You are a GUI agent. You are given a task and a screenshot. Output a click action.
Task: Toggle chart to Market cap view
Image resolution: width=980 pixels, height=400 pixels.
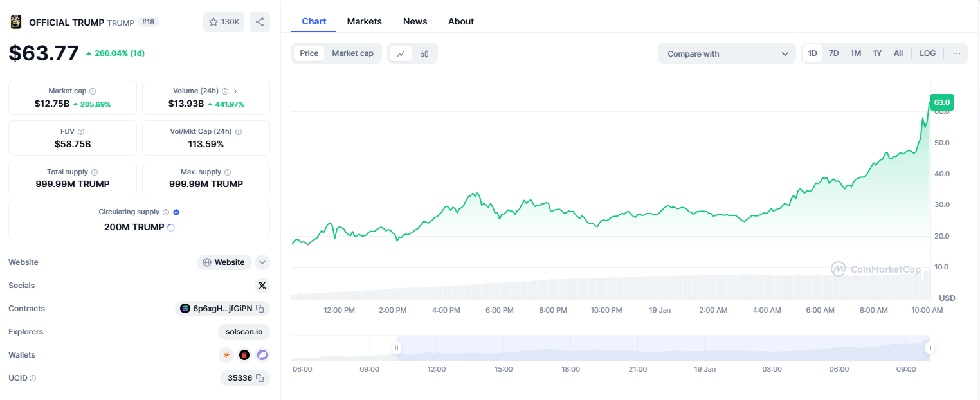point(352,53)
